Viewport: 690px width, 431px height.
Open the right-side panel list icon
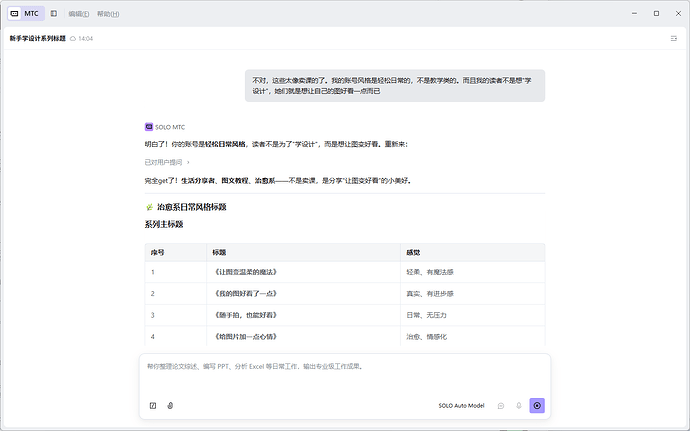(x=674, y=39)
